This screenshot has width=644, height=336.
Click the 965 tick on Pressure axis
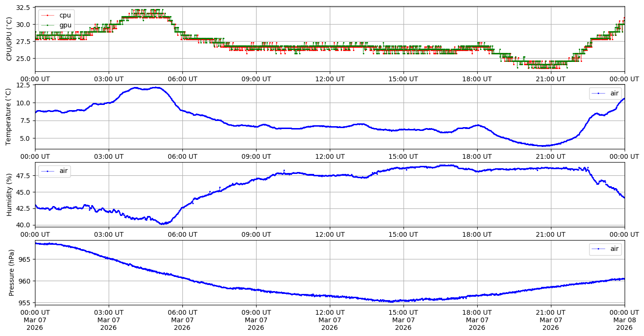pos(26,259)
